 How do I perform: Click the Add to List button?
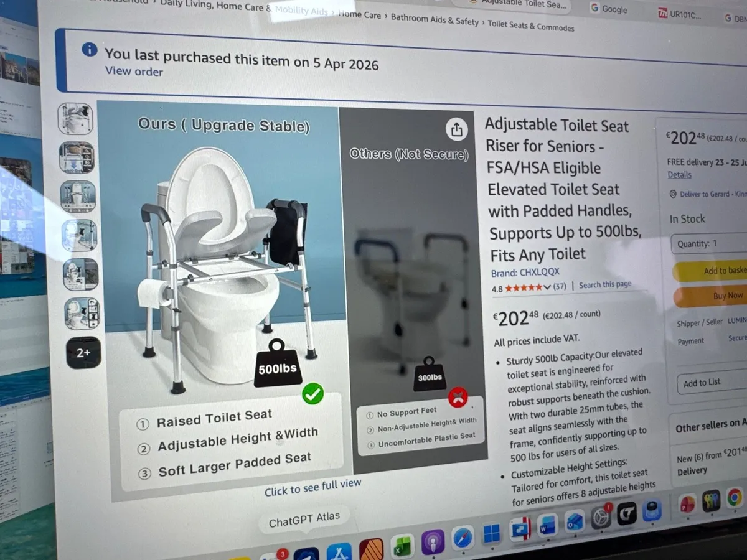[712, 383]
